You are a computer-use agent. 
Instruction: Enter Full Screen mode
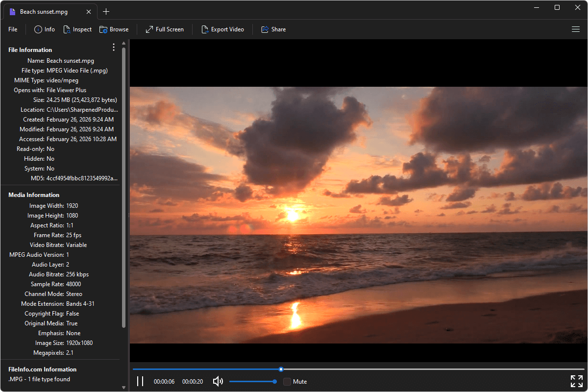[x=164, y=29]
